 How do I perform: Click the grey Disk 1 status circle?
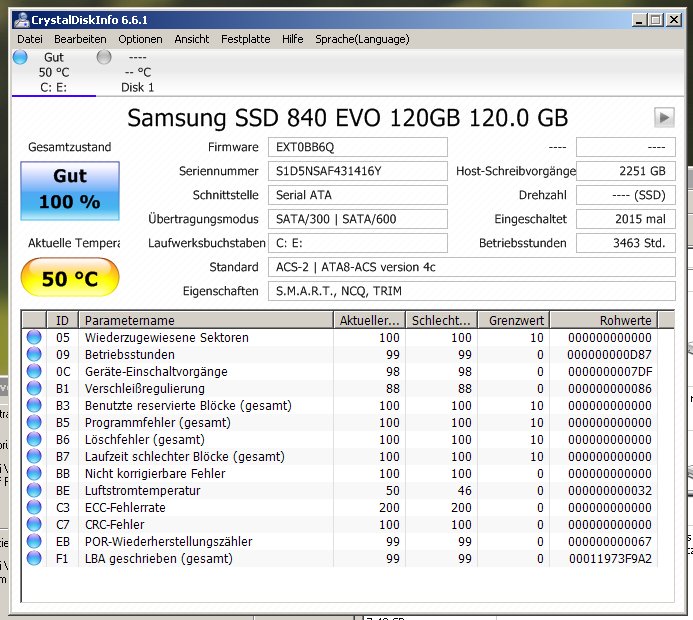(x=104, y=57)
